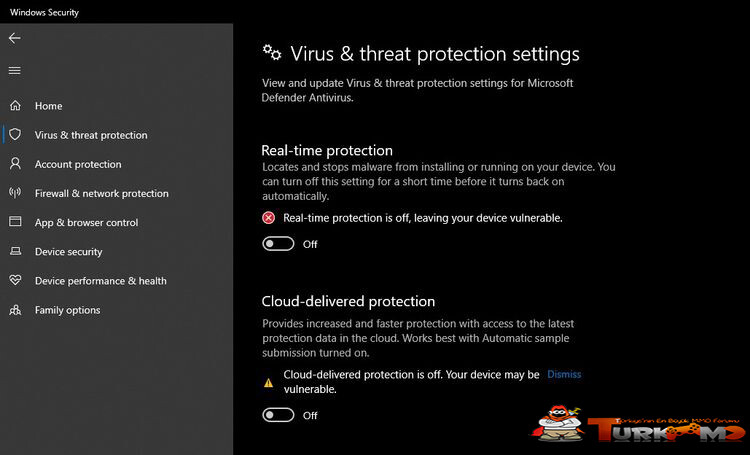Go to Account protection section
This screenshot has height=455, width=750.
tap(78, 164)
